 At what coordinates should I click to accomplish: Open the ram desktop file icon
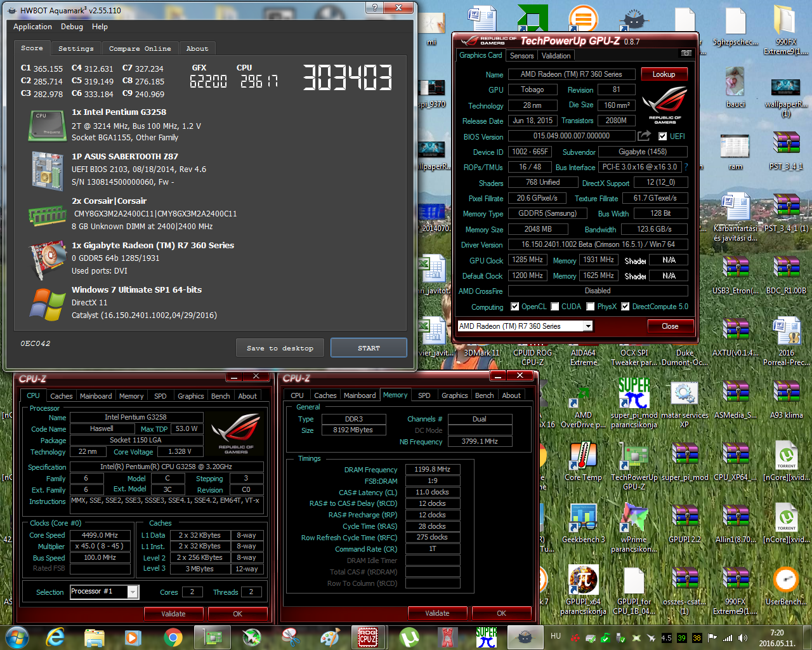pos(735,151)
